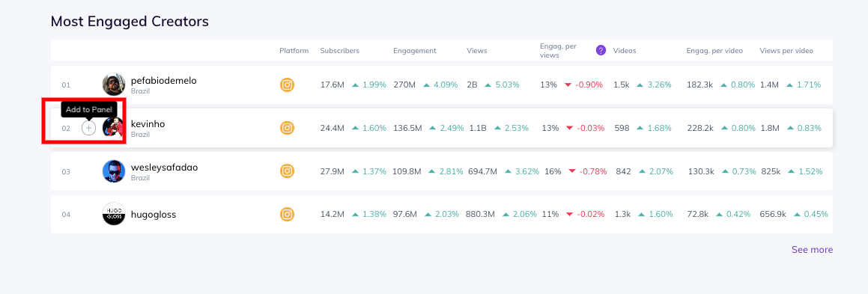
Task: Open pefabiodemelo's profile avatar
Action: [114, 85]
